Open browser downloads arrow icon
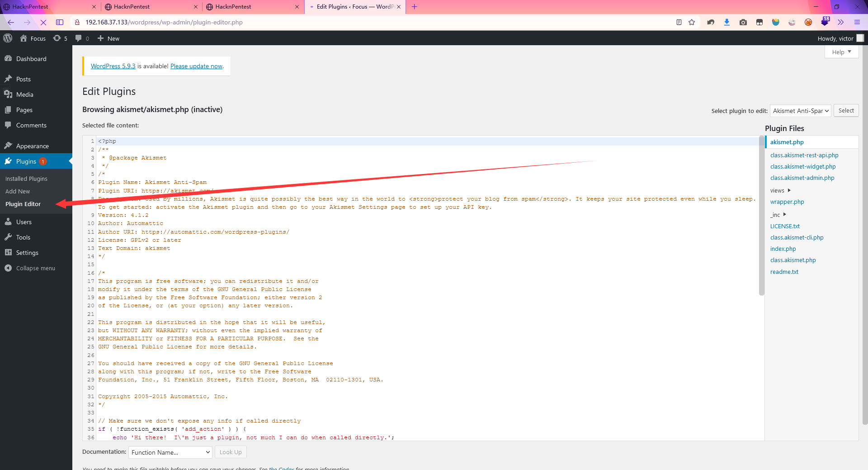 (727, 22)
